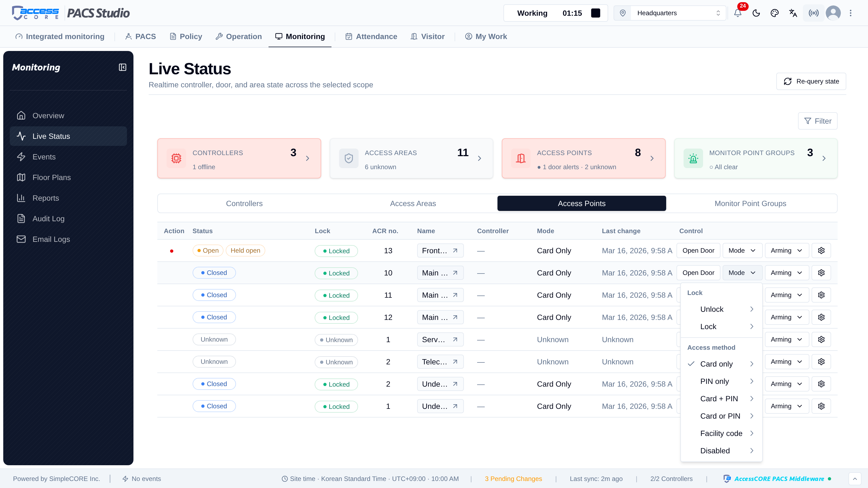868x488 pixels.
Task: Expand the Controllers summary card
Action: point(239,158)
